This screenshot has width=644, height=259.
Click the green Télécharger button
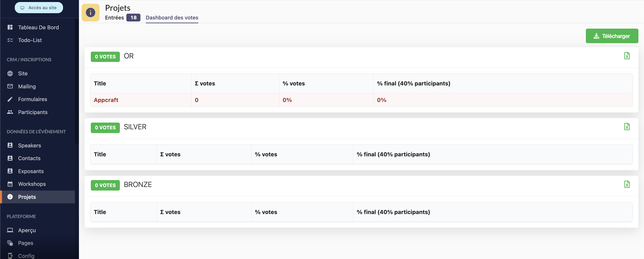[612, 36]
